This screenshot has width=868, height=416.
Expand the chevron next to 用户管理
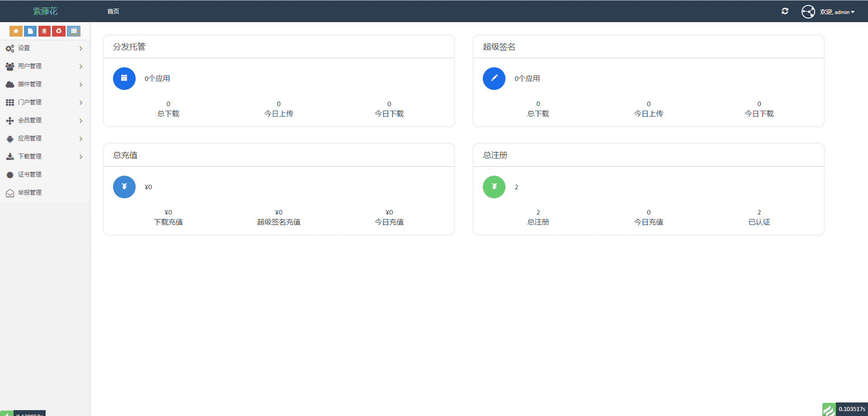click(x=81, y=66)
